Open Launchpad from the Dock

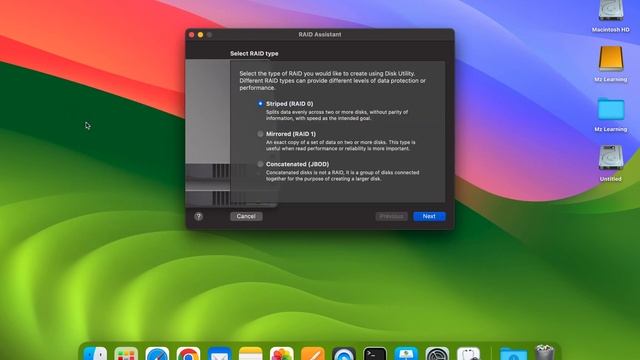126,353
